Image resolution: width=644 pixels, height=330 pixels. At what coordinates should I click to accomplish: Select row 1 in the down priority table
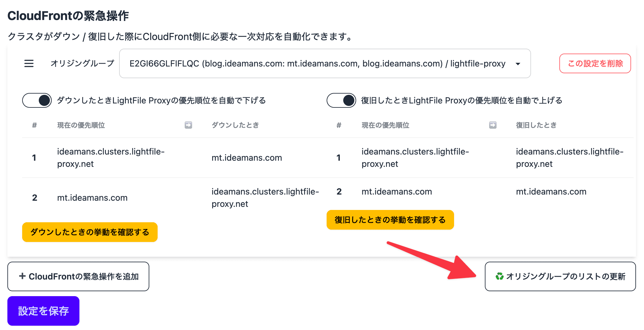pyautogui.click(x=172, y=158)
